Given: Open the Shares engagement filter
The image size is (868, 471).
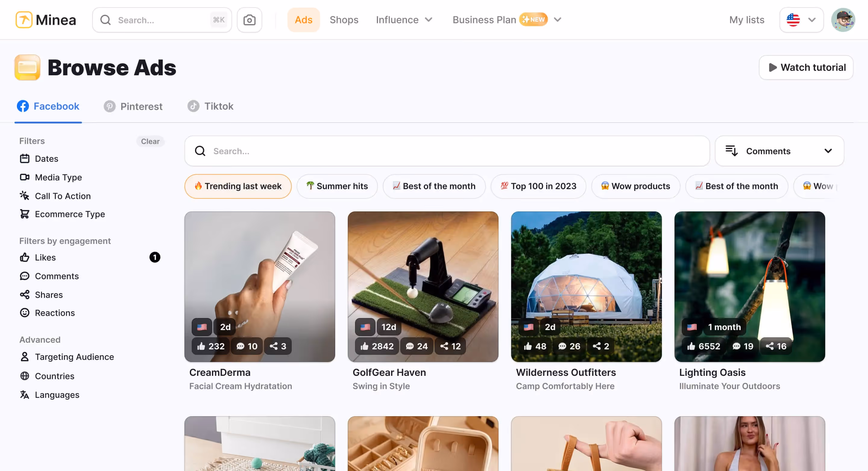Looking at the screenshot, I should pos(49,295).
